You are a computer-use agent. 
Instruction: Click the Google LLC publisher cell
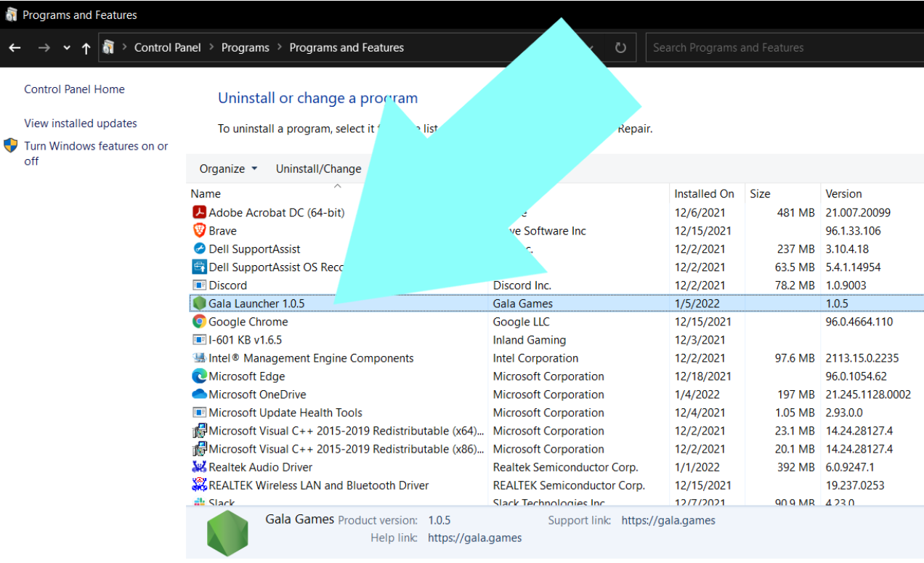[x=521, y=322]
